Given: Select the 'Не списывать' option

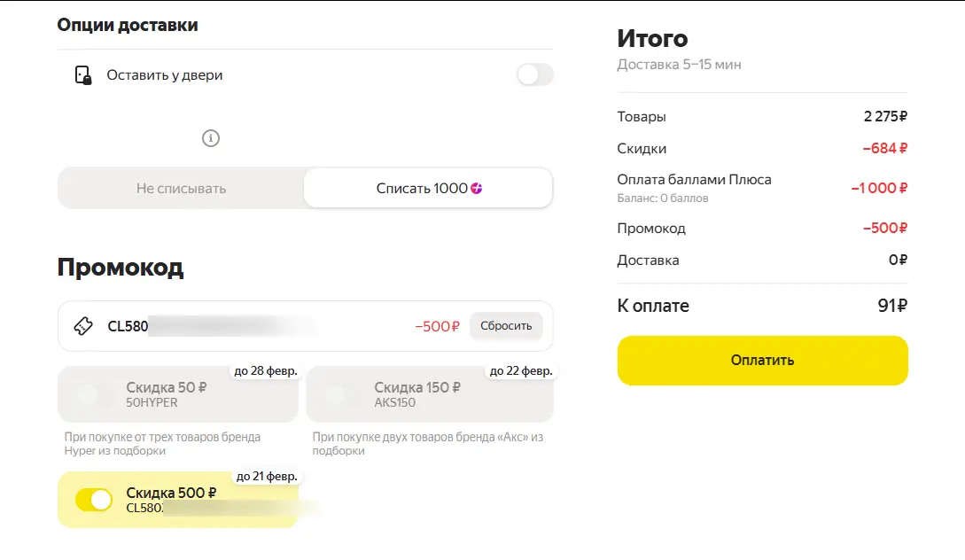Looking at the screenshot, I should click(x=181, y=189).
